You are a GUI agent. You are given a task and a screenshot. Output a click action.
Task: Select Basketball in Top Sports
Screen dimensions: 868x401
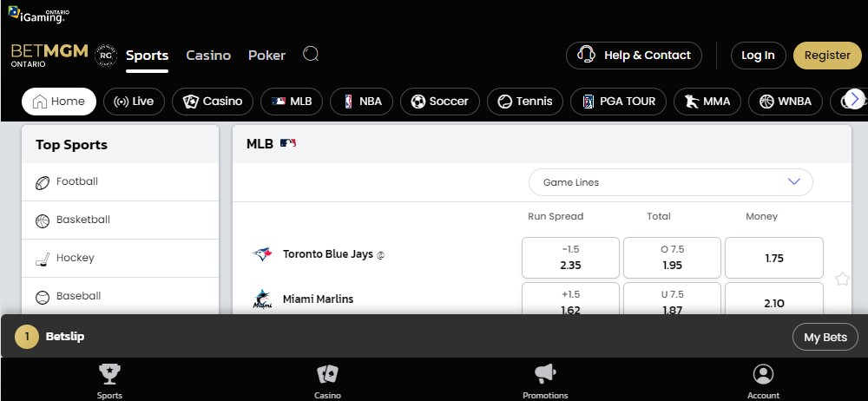(x=120, y=220)
